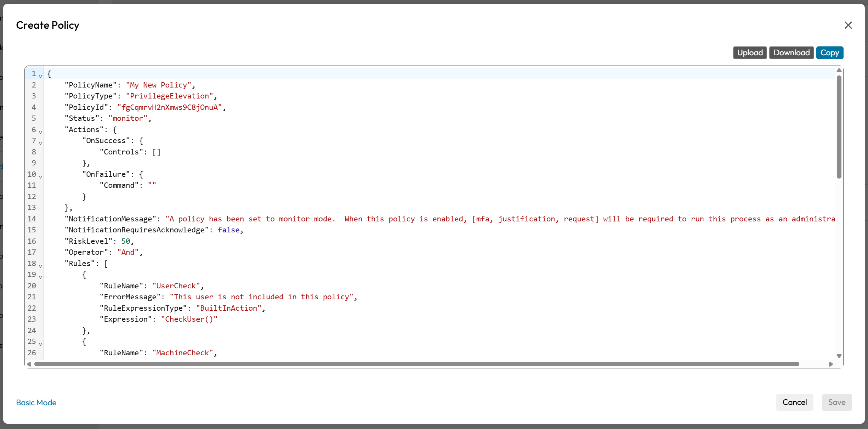Image resolution: width=868 pixels, height=429 pixels.
Task: Collapse the OnSuccess block on line 7
Action: (40, 143)
